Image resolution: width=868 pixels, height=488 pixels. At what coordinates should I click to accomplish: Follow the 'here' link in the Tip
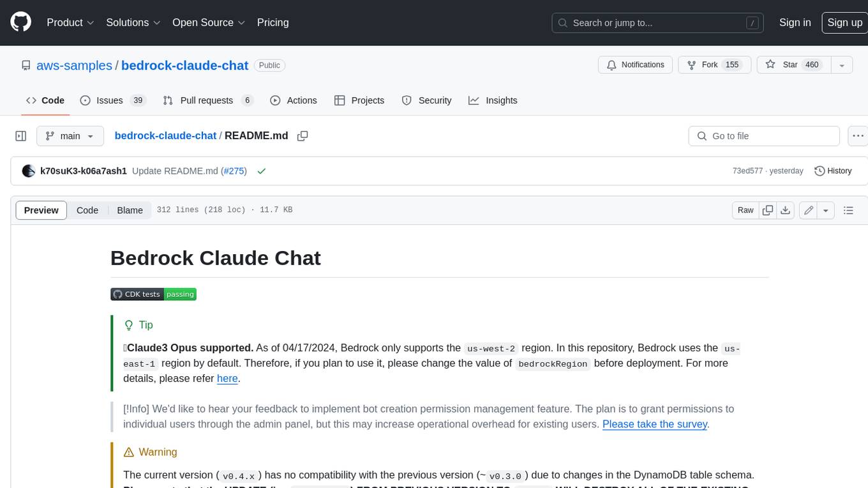227,378
